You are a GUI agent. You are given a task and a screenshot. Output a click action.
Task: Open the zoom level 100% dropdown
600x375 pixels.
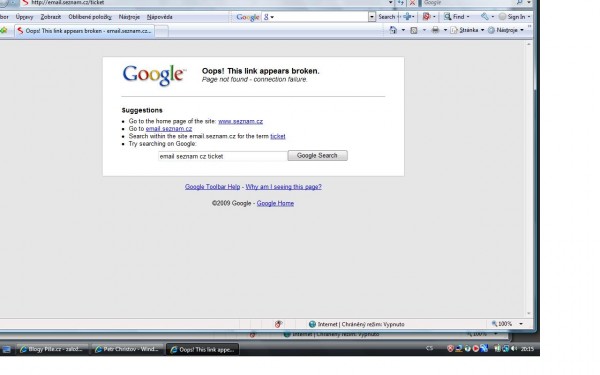521,324
